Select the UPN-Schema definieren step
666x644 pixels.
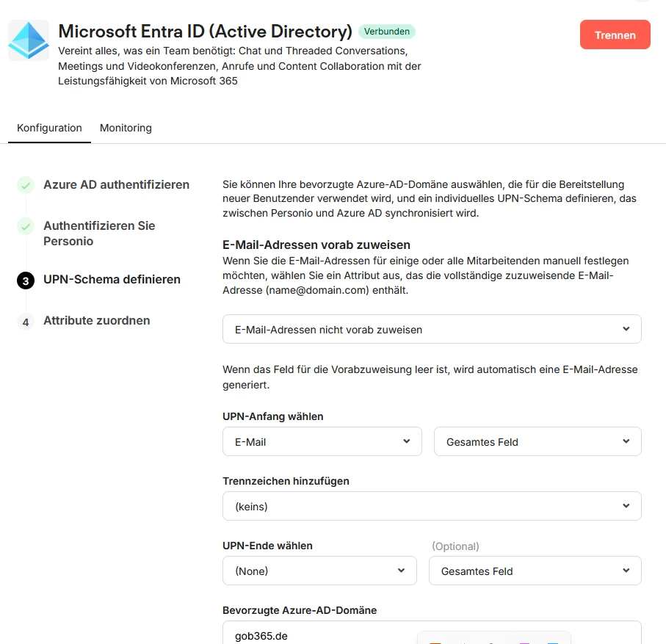point(112,280)
